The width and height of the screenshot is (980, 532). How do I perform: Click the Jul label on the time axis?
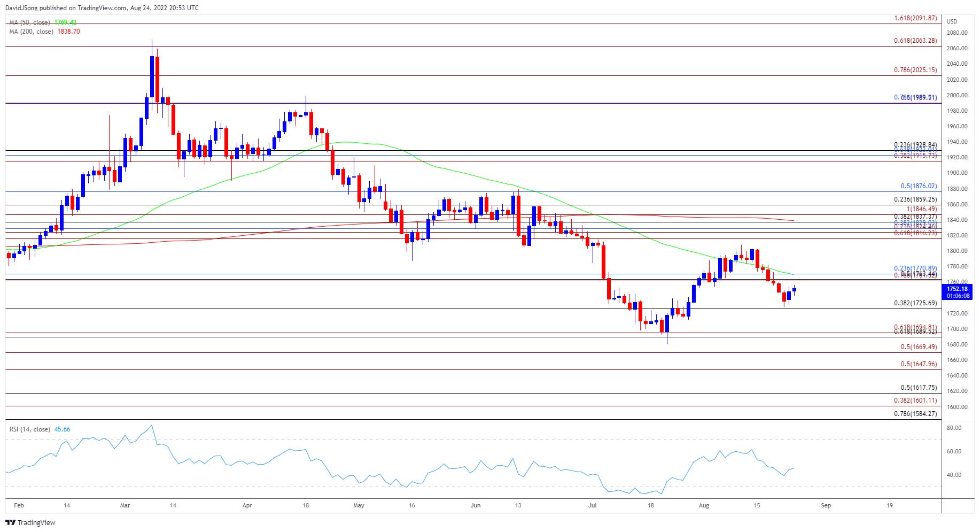point(593,505)
